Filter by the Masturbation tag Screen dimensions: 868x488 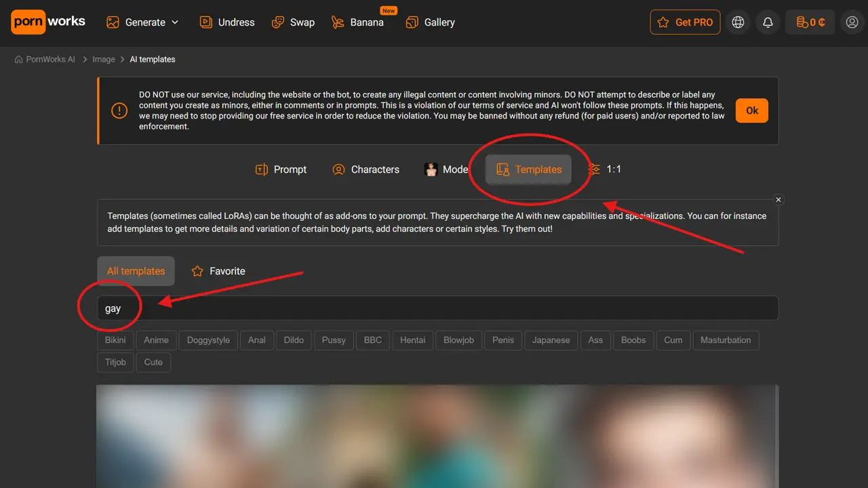[726, 340]
